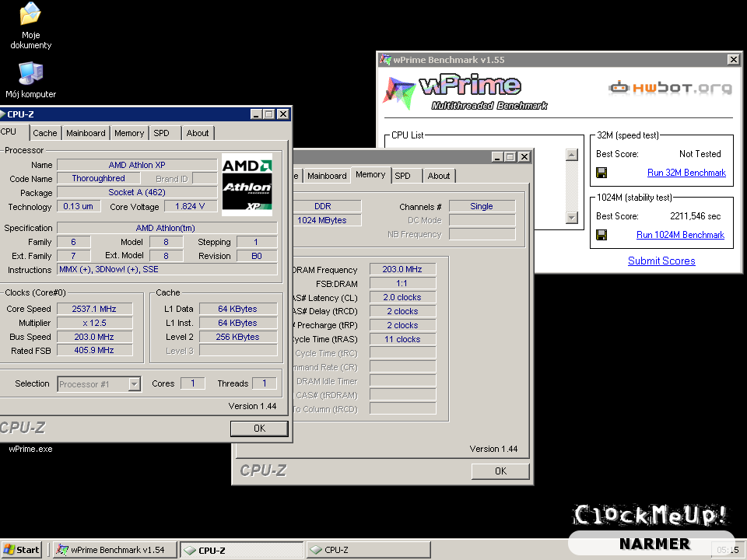Click the Technology value 0.13 um

coord(79,206)
